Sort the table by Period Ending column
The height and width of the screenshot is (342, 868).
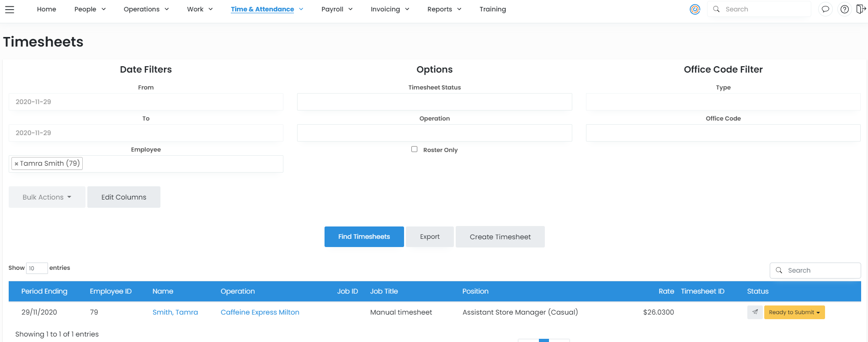[x=44, y=291]
